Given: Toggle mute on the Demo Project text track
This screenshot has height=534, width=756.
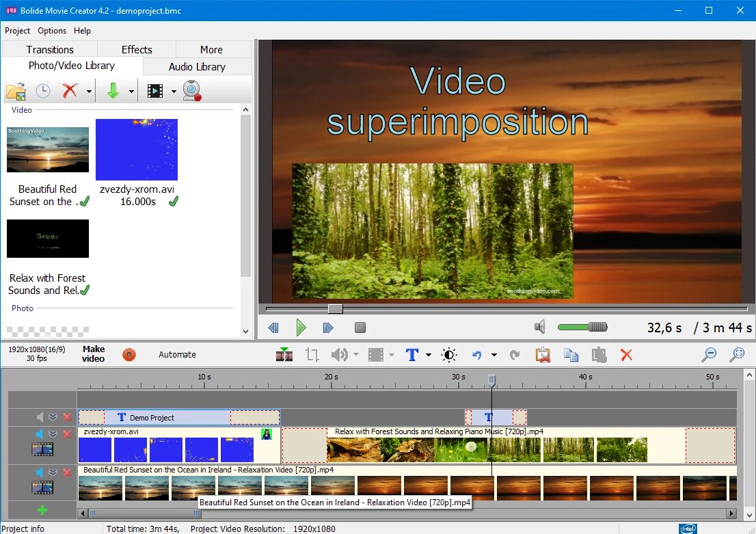Looking at the screenshot, I should 40,417.
